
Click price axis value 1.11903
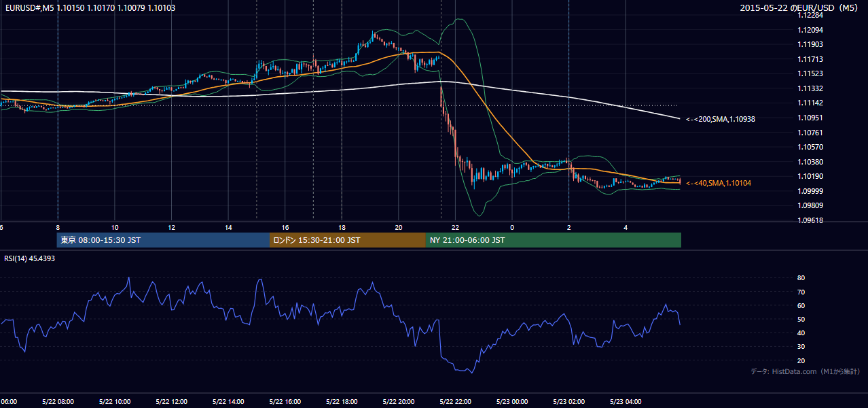click(x=811, y=44)
